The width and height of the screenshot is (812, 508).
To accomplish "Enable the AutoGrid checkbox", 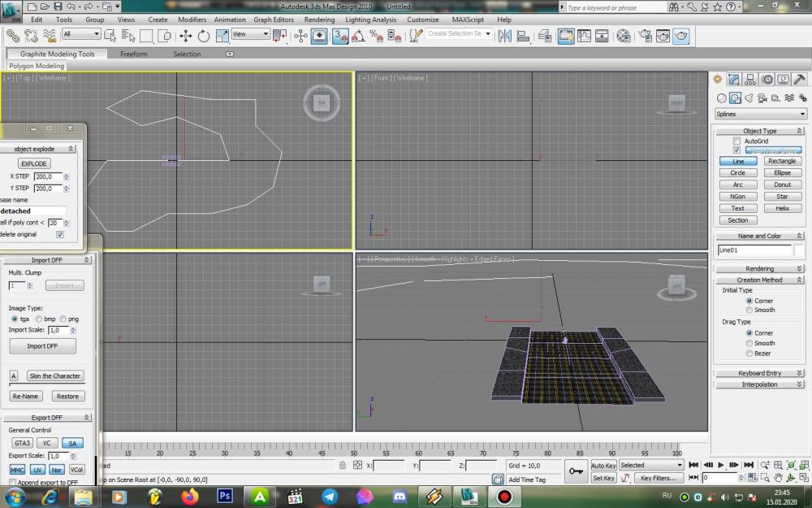I will coord(737,141).
